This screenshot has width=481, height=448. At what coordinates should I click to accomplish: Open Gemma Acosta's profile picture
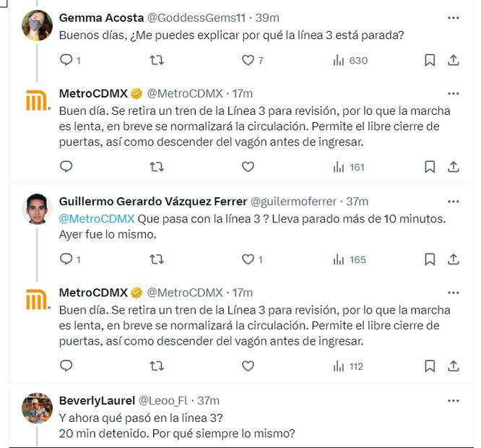38,26
